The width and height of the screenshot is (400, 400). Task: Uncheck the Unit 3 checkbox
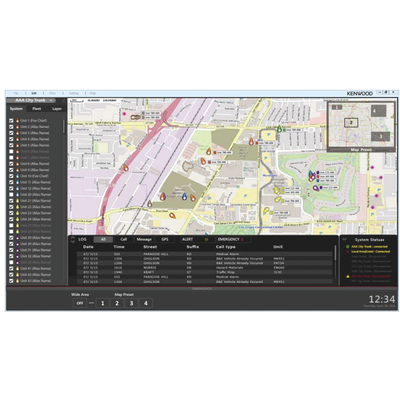pyautogui.click(x=11, y=133)
